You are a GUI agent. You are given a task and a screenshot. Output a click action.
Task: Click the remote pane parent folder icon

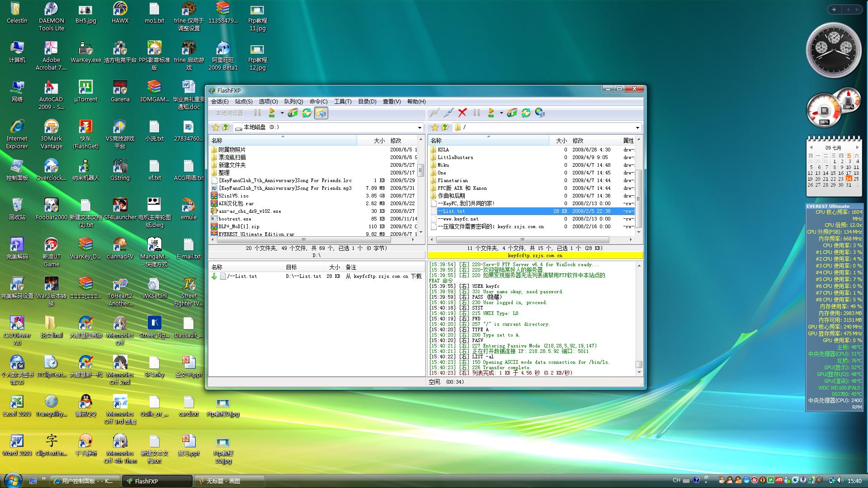(445, 127)
